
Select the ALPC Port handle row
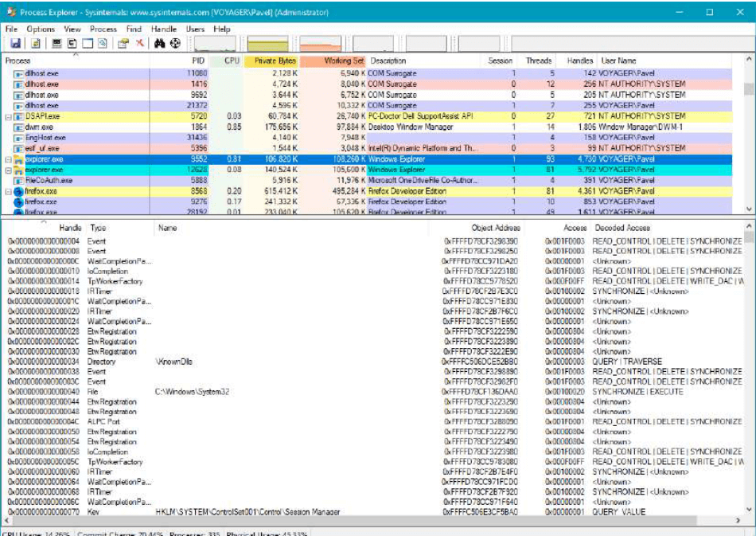tap(374, 421)
